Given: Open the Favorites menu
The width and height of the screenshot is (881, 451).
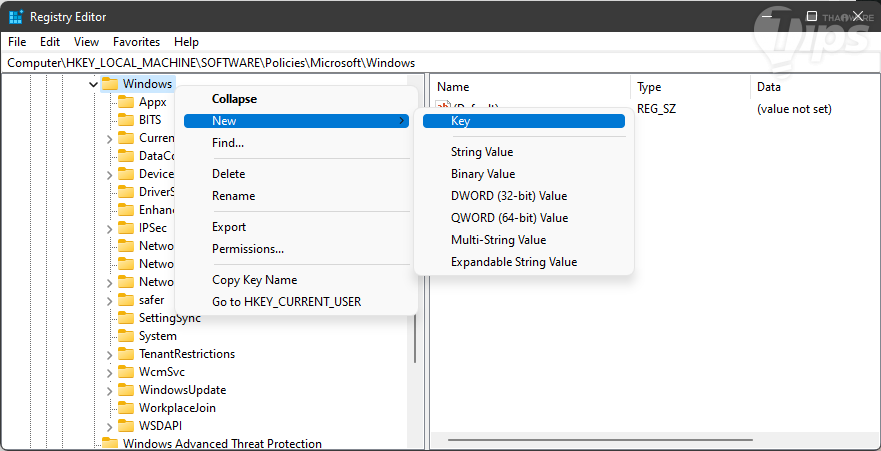Looking at the screenshot, I should coord(136,42).
